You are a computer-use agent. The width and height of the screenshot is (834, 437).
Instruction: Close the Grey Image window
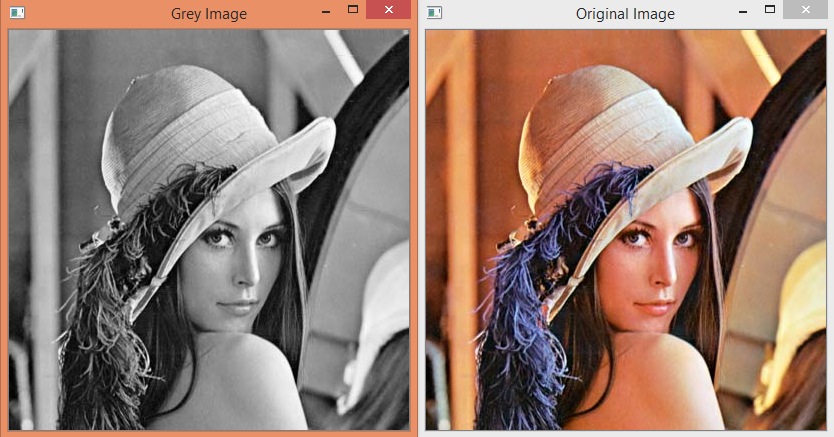389,10
